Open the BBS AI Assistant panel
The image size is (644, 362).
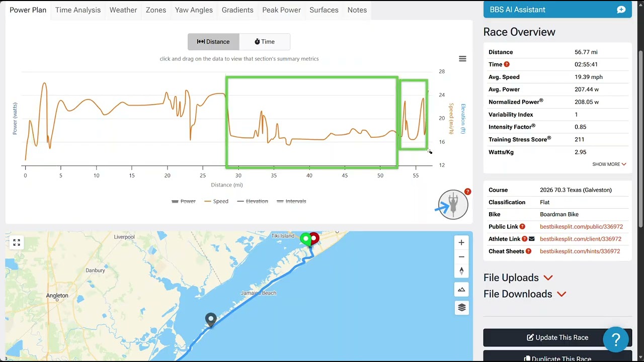click(557, 10)
